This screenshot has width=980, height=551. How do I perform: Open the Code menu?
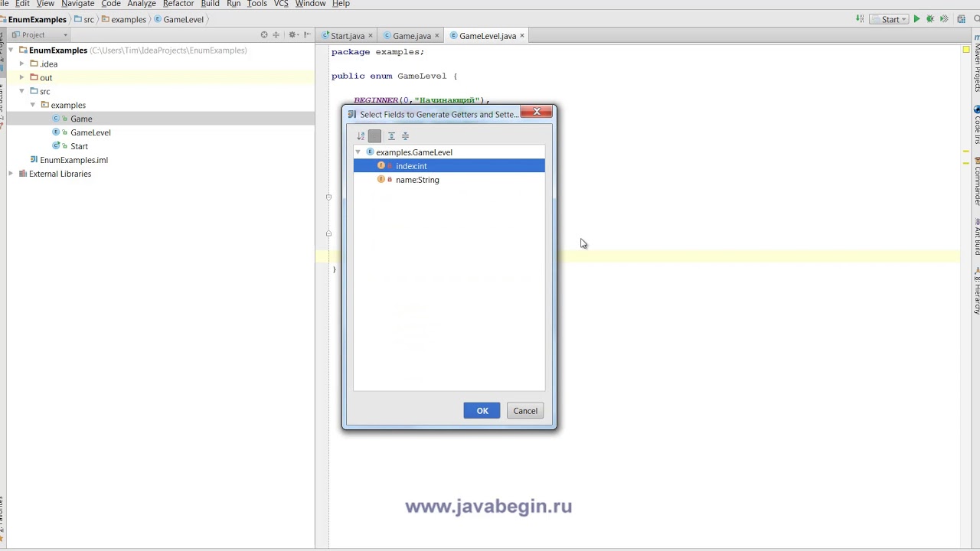[x=111, y=4]
